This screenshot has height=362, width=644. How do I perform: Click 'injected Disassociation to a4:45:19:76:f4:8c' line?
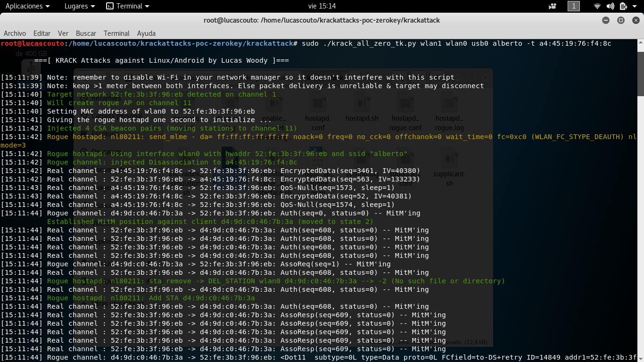149,162
